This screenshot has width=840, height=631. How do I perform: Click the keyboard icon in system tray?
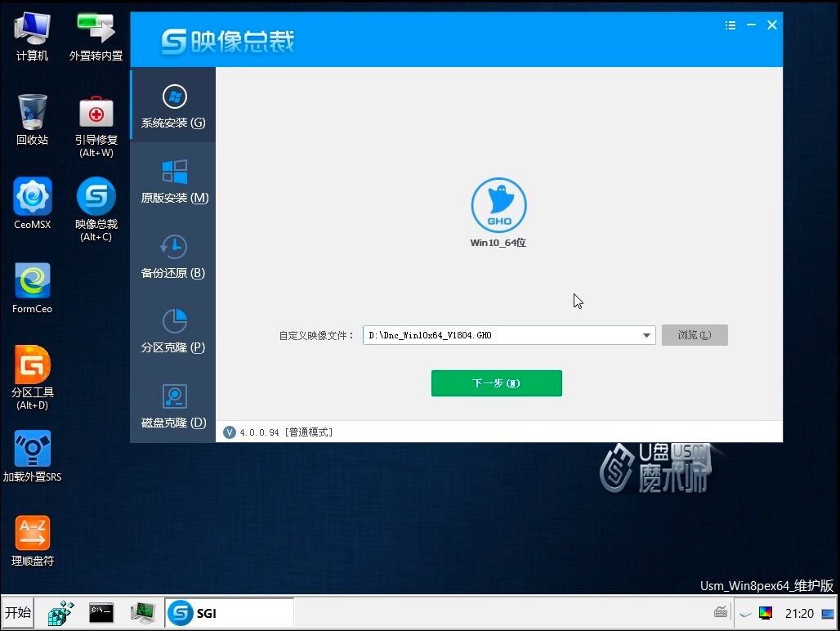click(x=721, y=612)
